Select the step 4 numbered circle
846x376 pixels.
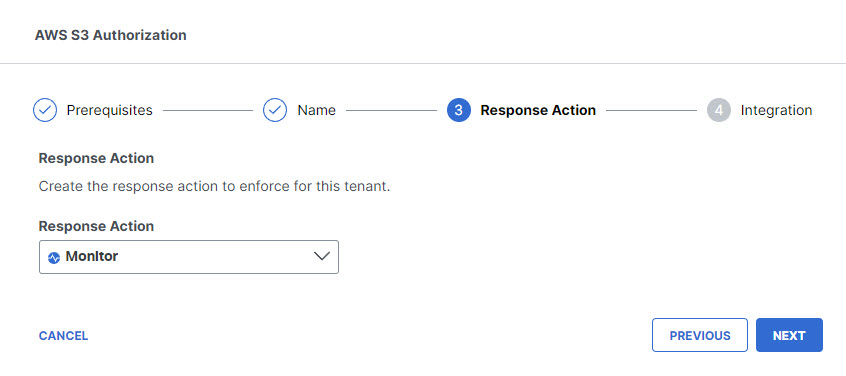[719, 110]
